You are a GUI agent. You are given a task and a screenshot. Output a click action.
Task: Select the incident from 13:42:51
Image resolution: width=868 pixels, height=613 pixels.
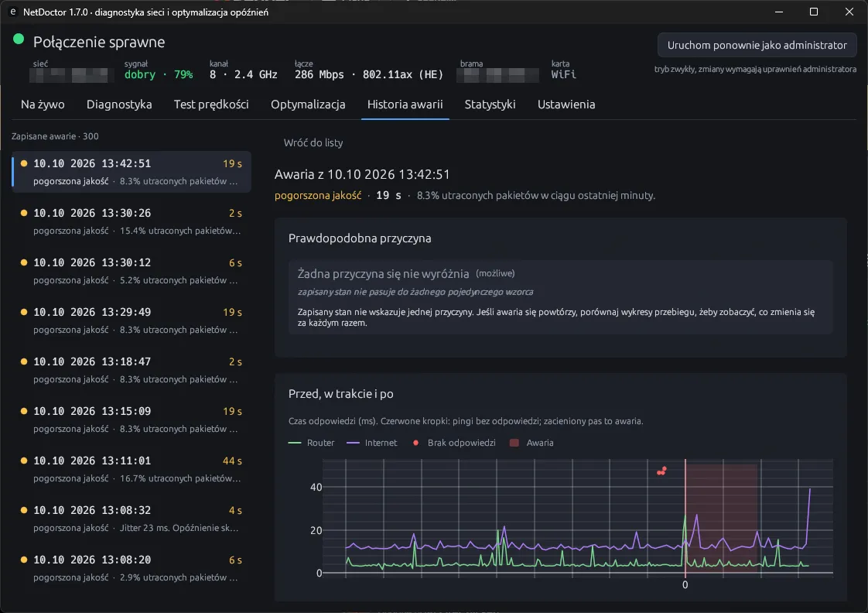pyautogui.click(x=132, y=172)
